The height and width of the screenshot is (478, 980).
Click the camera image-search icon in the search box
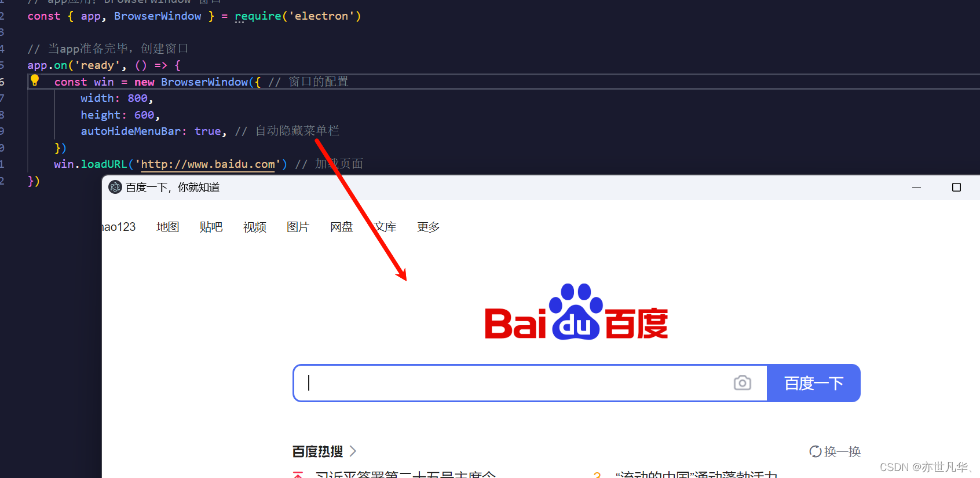(x=742, y=383)
